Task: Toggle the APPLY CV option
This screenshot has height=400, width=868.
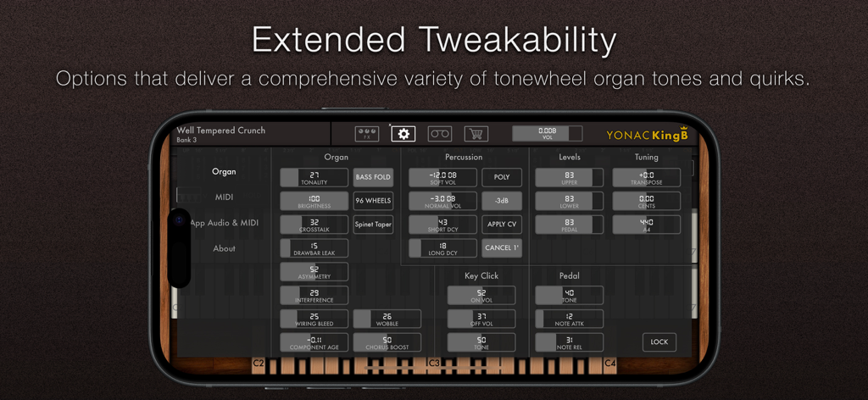Action: click(x=502, y=224)
